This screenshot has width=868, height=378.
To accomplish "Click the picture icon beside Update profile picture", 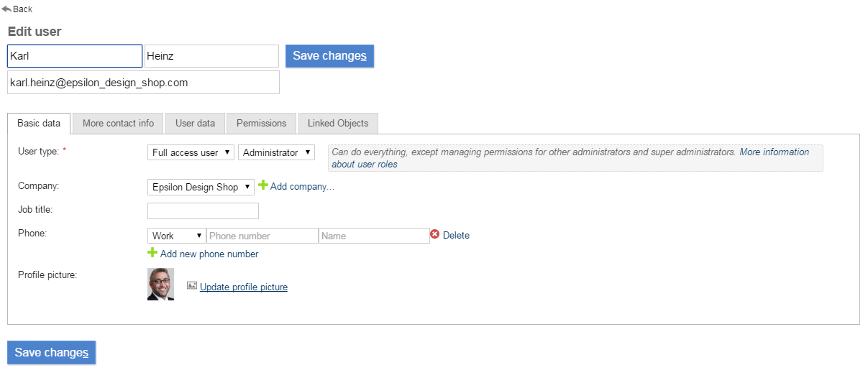I will tap(192, 285).
